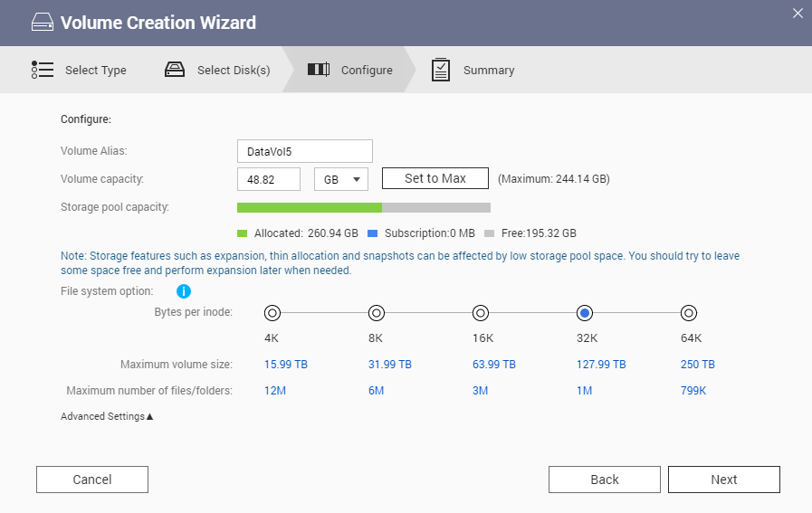812x513 pixels.
Task: Collapse the Advanced Settings section
Action: [107, 416]
